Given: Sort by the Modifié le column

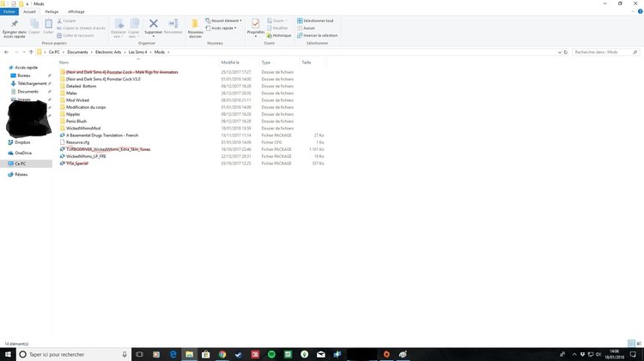Looking at the screenshot, I should point(230,63).
